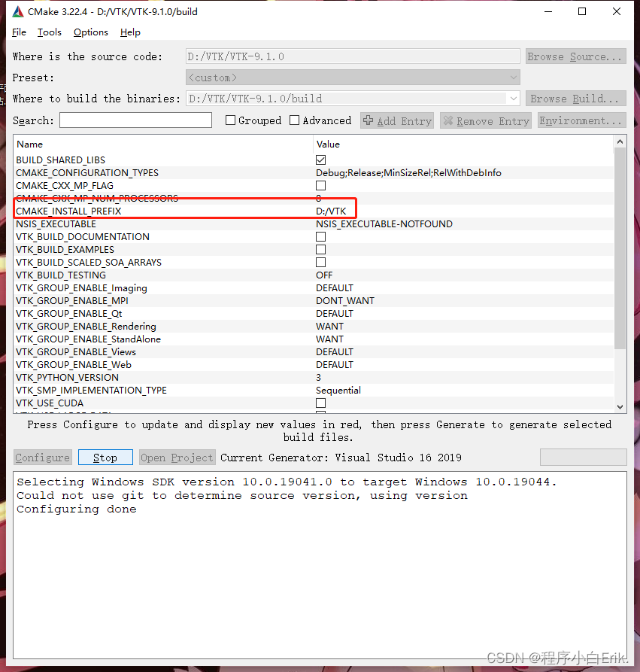Click the Browse Source button
The height and width of the screenshot is (672, 640).
point(575,56)
